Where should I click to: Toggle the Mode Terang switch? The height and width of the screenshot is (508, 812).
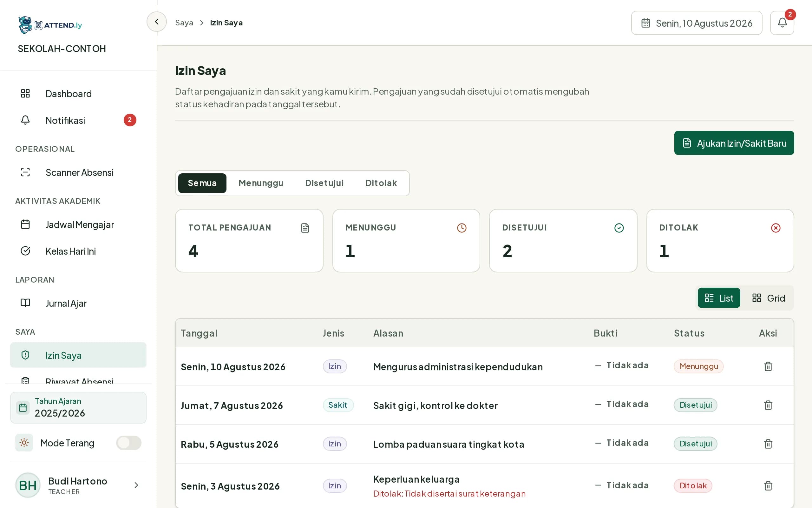pos(129,443)
